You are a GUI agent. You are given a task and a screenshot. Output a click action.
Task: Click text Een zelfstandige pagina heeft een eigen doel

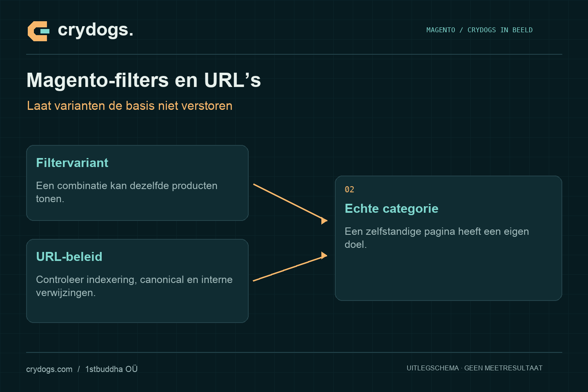(437, 238)
